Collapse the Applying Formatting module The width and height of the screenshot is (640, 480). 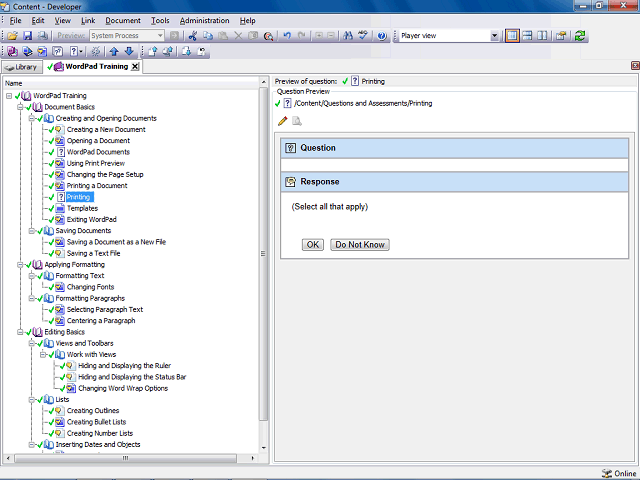click(x=20, y=264)
